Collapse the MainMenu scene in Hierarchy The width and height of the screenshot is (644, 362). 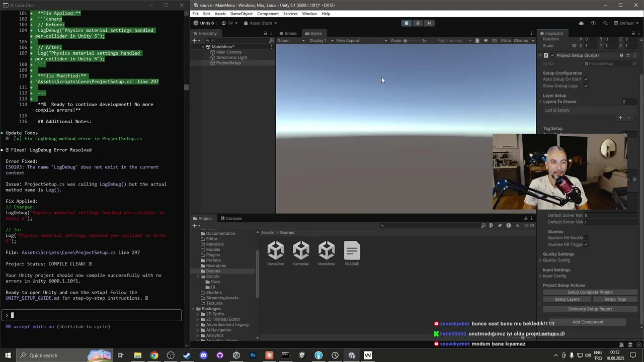pos(203,47)
